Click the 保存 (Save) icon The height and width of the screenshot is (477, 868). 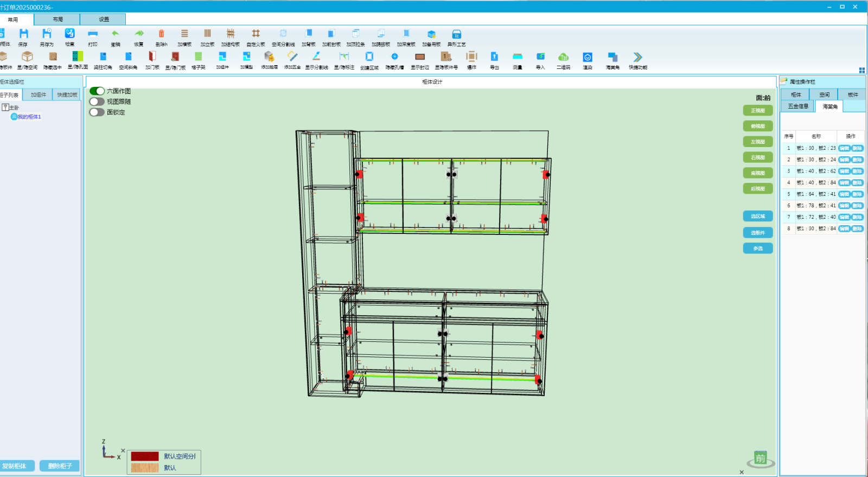tap(23, 35)
